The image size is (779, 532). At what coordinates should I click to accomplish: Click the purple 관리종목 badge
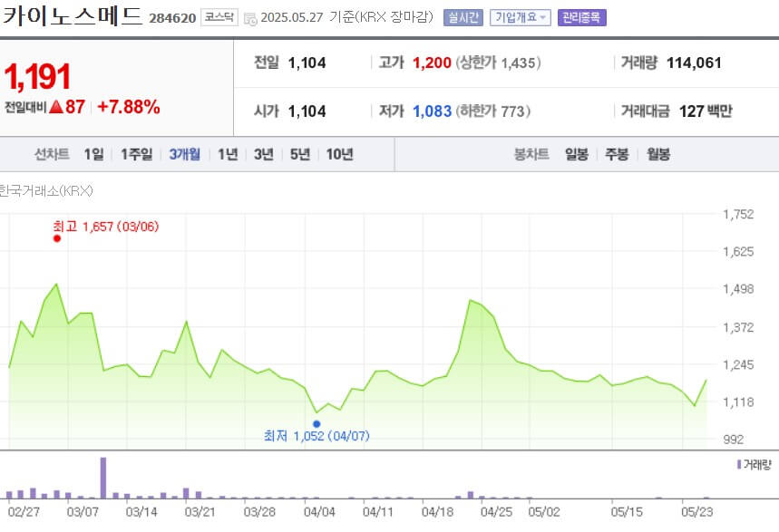581,15
